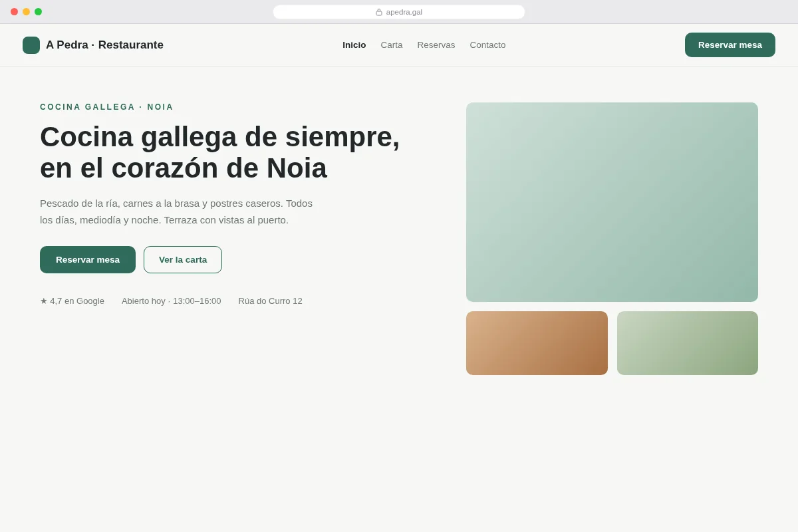This screenshot has height=532, width=798.
Task: Click the 4,7 en Google rating
Action: coord(72,301)
